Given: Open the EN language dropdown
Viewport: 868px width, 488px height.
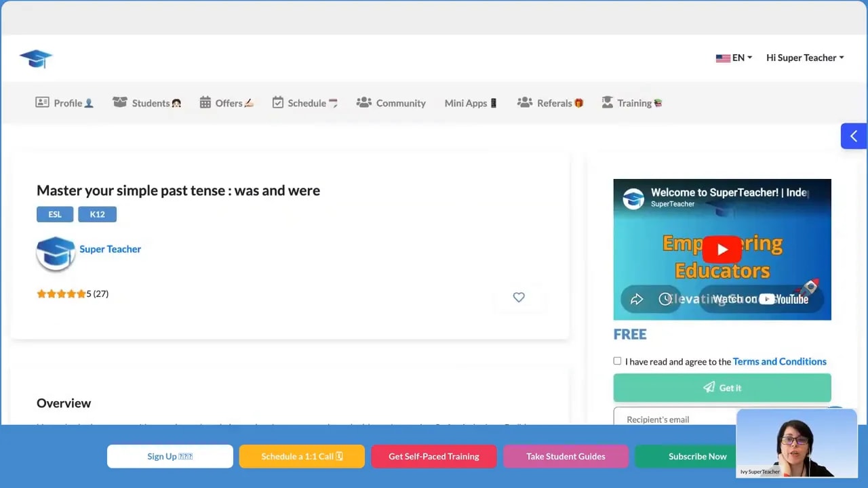Looking at the screenshot, I should pos(734,58).
